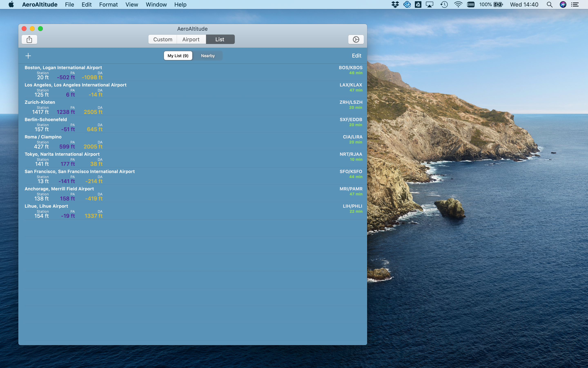The height and width of the screenshot is (368, 588).
Task: Click Zurich pressure altitude 1238 ft
Action: 66,112
